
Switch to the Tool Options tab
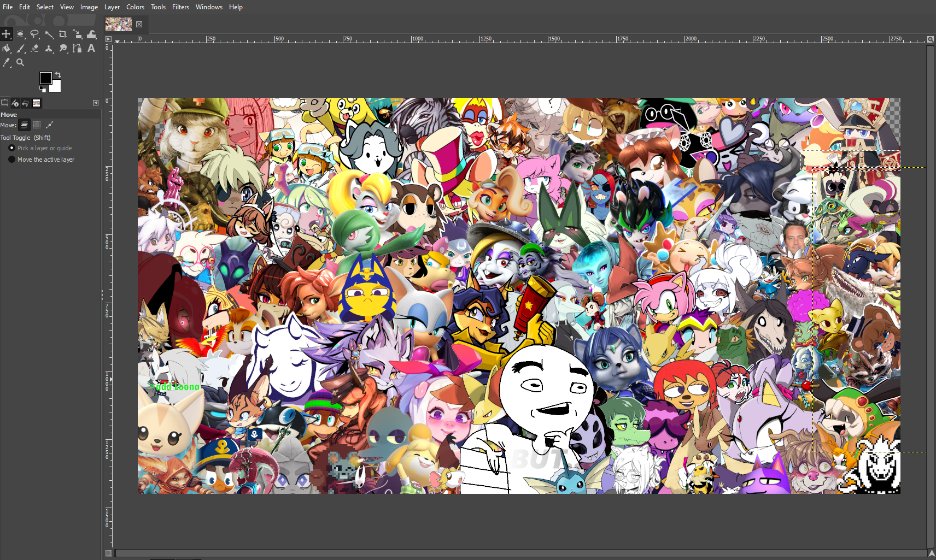[5, 103]
